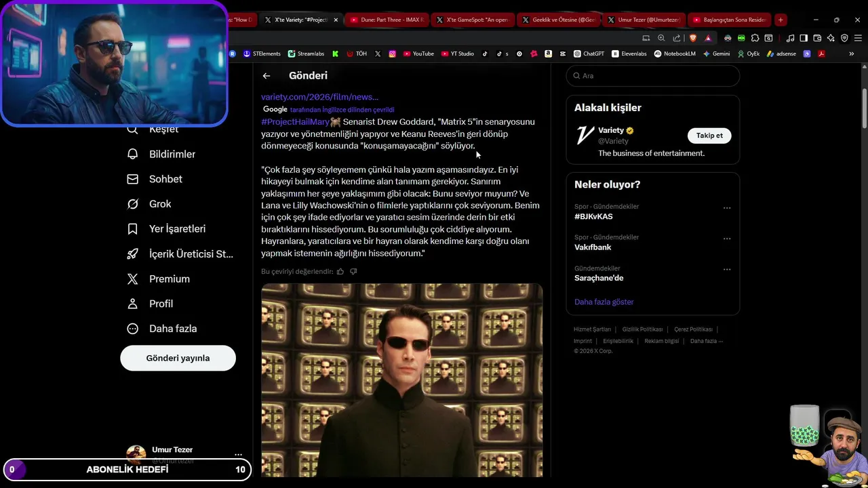Switch to Başlangıçtan Sona Resident tab
Screen dimensions: 868x488
tap(730, 20)
